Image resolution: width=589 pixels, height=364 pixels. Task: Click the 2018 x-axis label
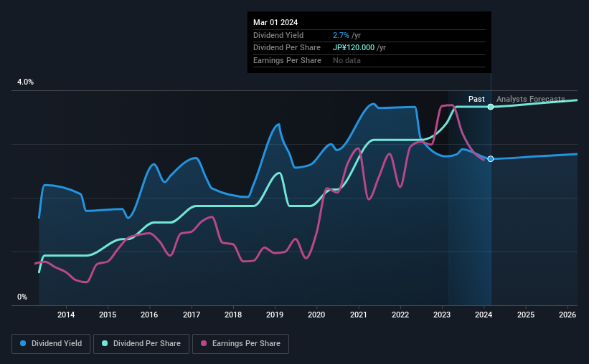[x=233, y=315]
